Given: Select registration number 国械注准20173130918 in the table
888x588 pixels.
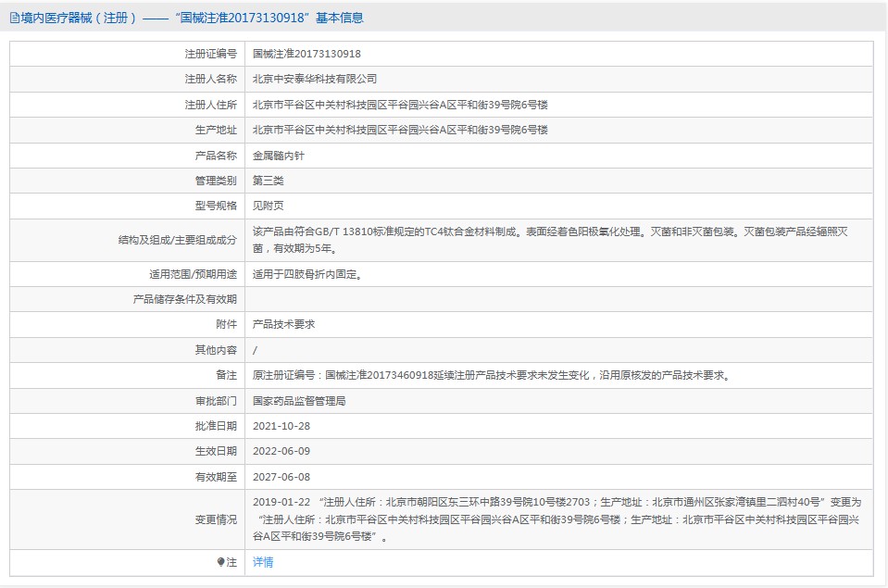Looking at the screenshot, I should pyautogui.click(x=306, y=55).
